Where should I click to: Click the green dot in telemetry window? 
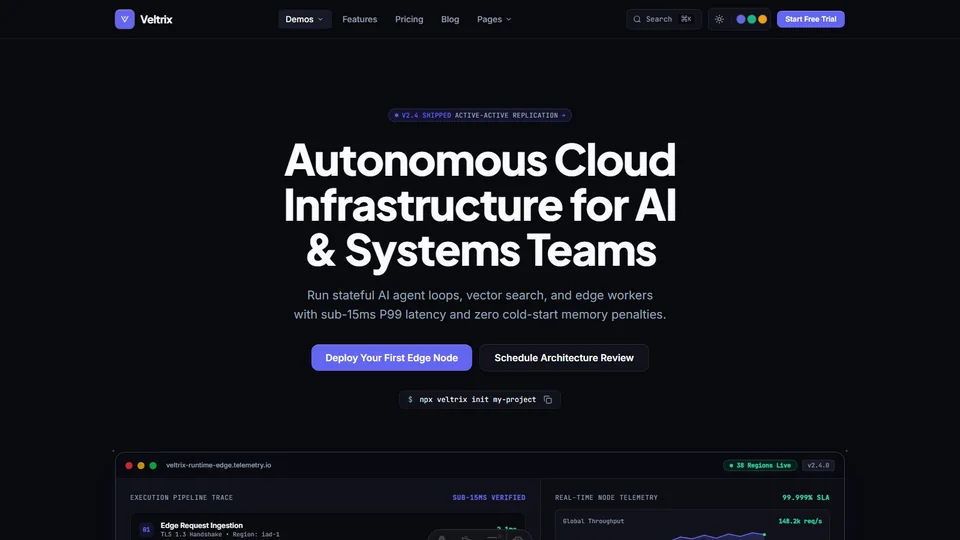click(x=153, y=465)
